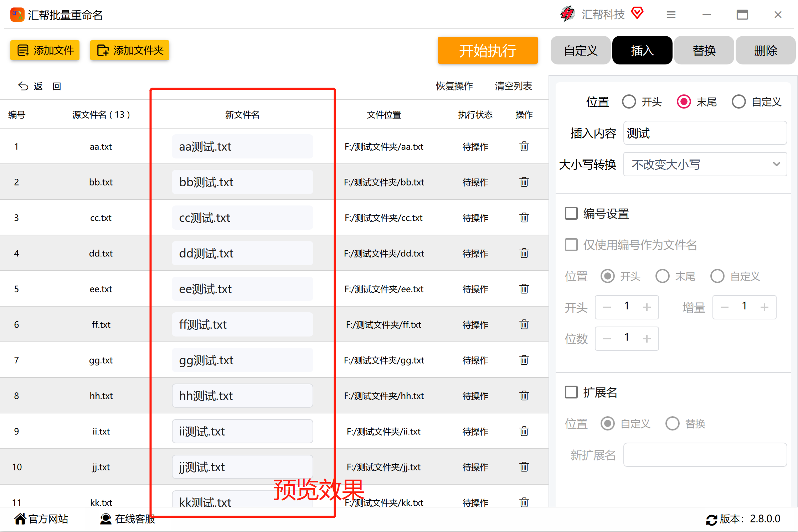798x532 pixels.
Task: Open 在线客服 support link
Action: pyautogui.click(x=135, y=519)
